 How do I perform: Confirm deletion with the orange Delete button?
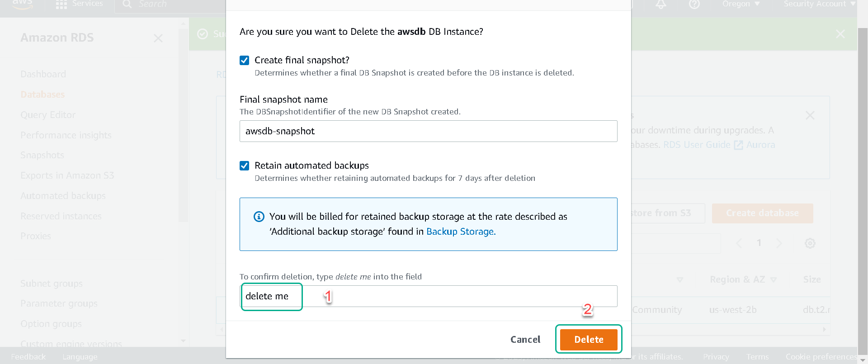[x=589, y=340]
